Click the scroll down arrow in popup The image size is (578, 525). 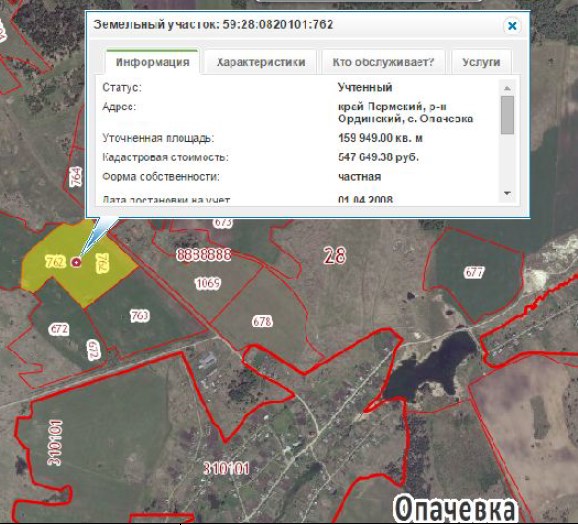pyautogui.click(x=507, y=193)
